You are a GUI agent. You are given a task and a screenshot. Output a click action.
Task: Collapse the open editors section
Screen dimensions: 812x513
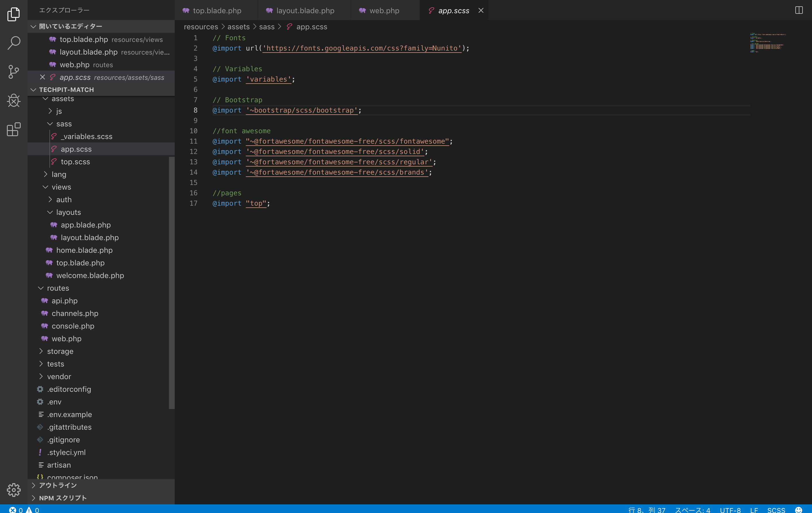coord(101,26)
